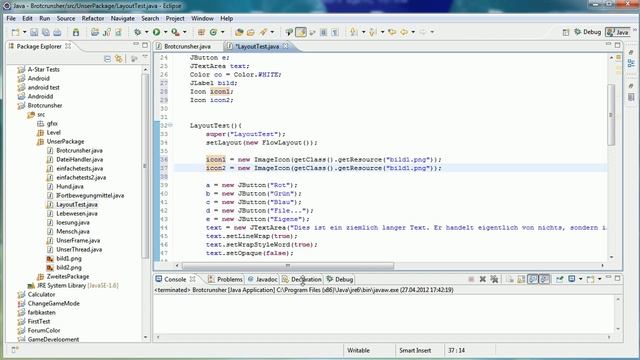Switch to the Javadoc tab
This screenshot has width=640, height=360.
pos(262,279)
